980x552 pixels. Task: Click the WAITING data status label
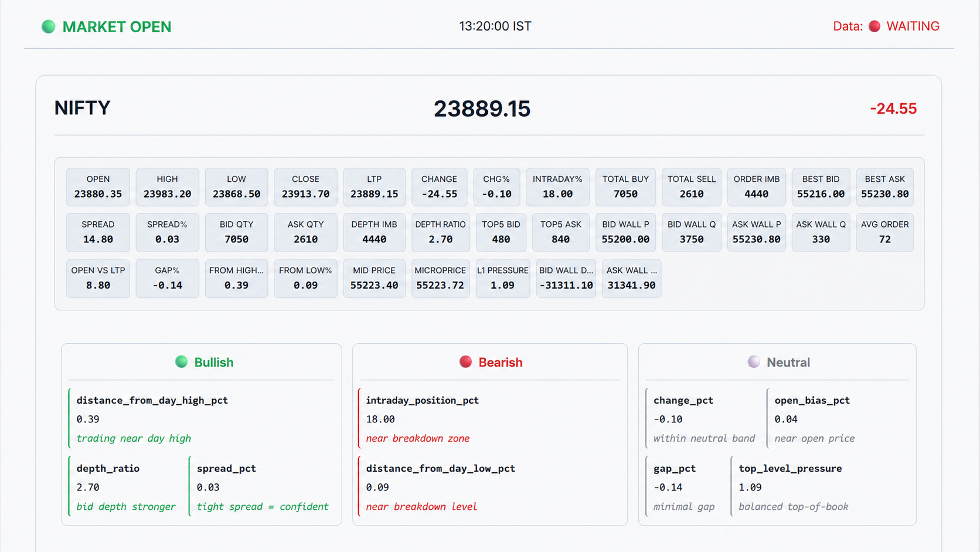pyautogui.click(x=913, y=26)
